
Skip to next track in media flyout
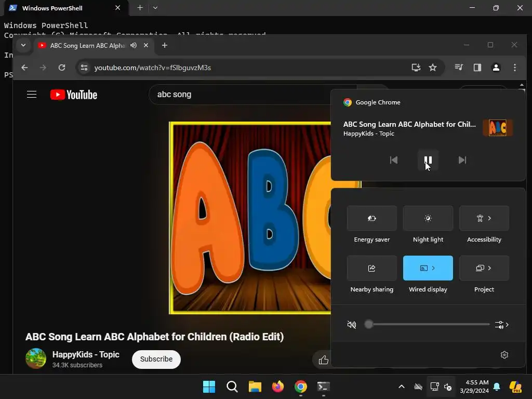(462, 160)
